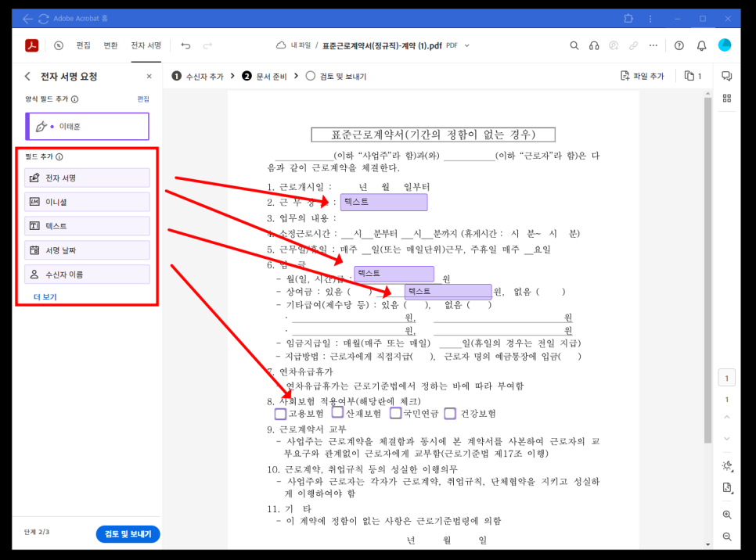Expand the file name dropdown arrow
Screen dimensions: 756x560
pos(466,46)
